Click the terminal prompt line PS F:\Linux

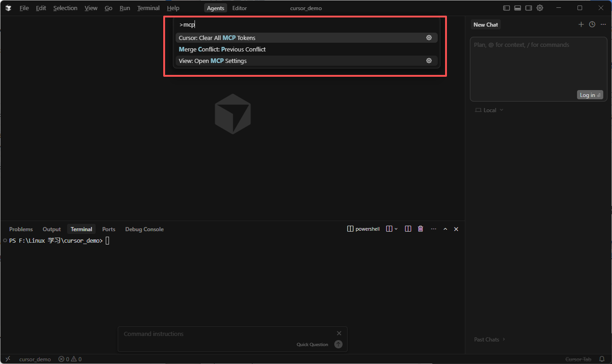[56, 241]
